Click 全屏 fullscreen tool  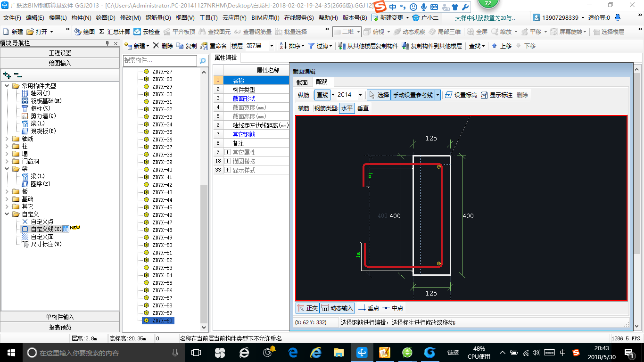[478, 32]
